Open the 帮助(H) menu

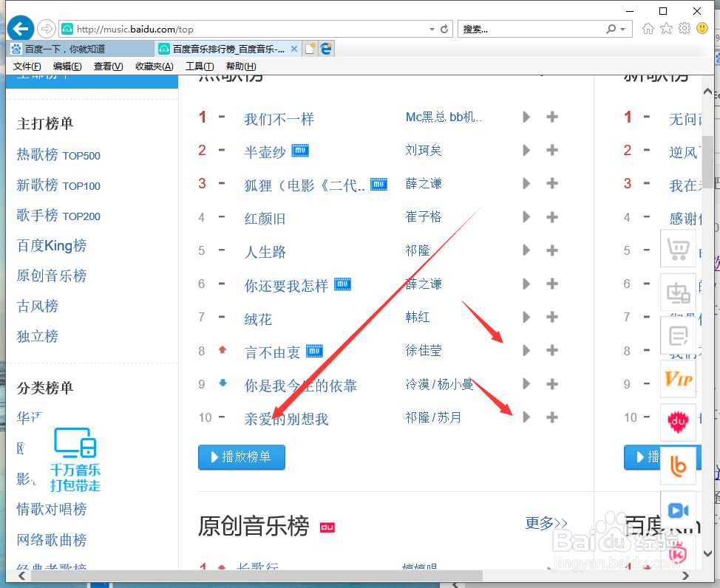coord(241,66)
